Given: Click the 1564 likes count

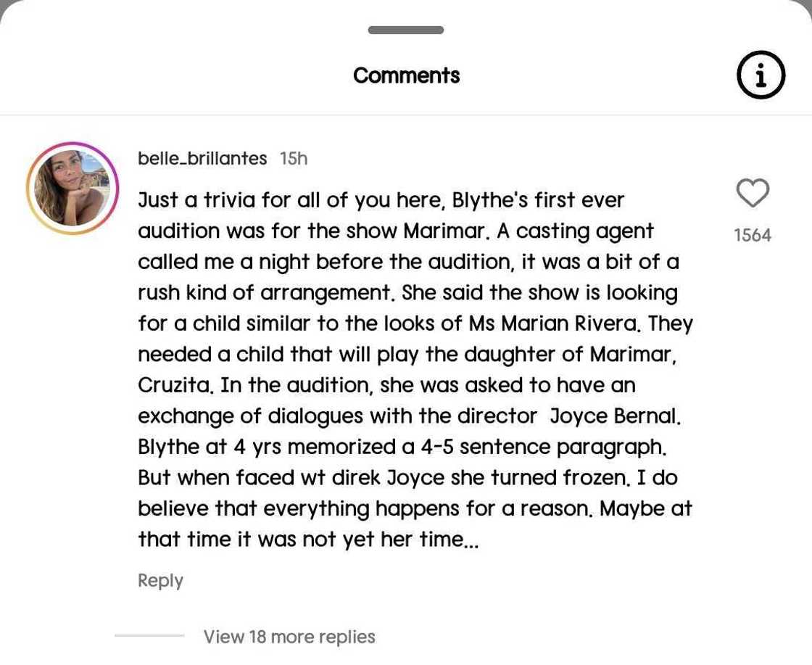Looking at the screenshot, I should click(753, 235).
